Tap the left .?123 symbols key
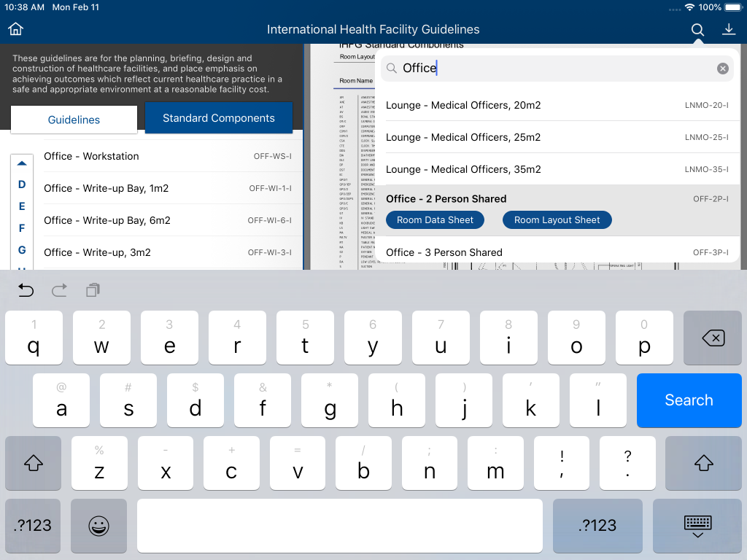Image resolution: width=747 pixels, height=560 pixels. tap(33, 526)
